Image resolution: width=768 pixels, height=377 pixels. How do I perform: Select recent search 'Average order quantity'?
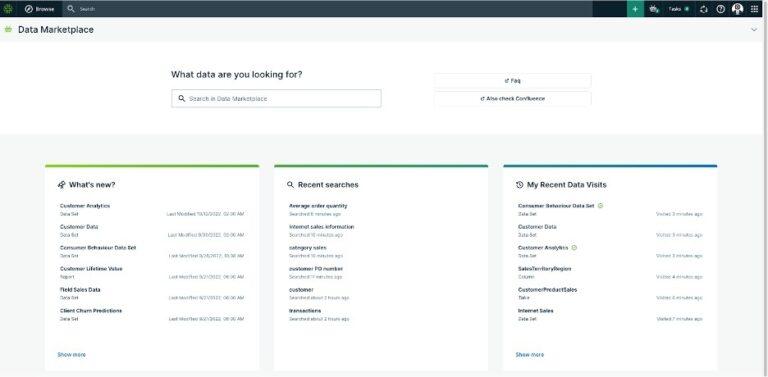pos(318,206)
